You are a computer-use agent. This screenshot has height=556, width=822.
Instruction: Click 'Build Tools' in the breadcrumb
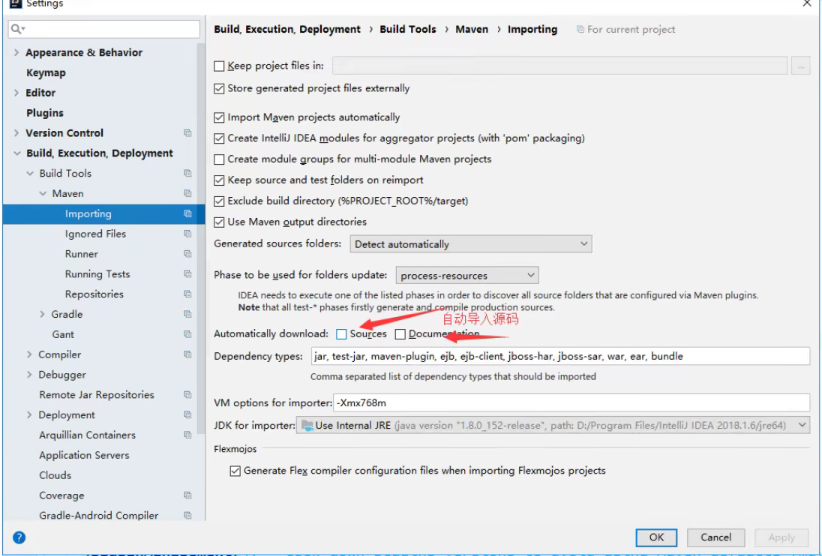[x=408, y=29]
